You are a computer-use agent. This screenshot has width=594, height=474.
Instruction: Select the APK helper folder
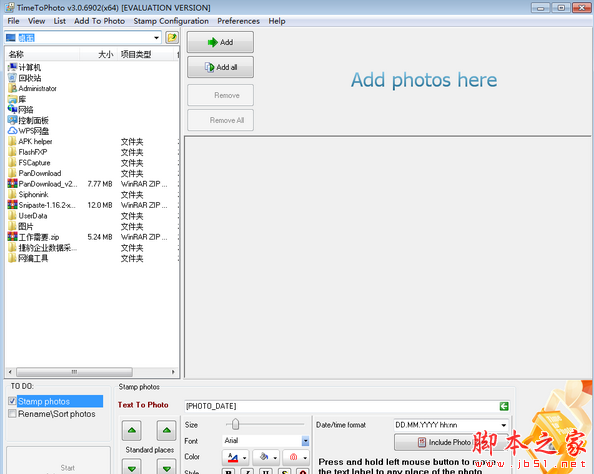30,142
